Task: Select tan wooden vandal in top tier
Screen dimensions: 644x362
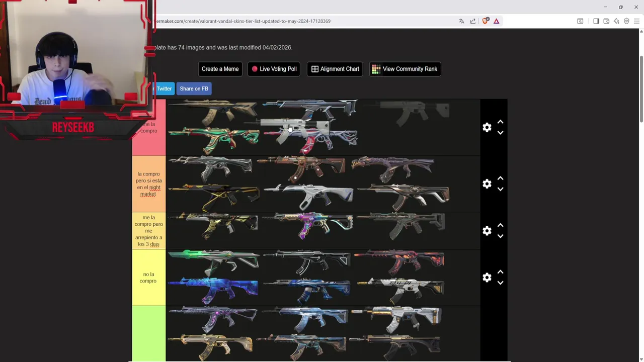Action: (x=213, y=112)
